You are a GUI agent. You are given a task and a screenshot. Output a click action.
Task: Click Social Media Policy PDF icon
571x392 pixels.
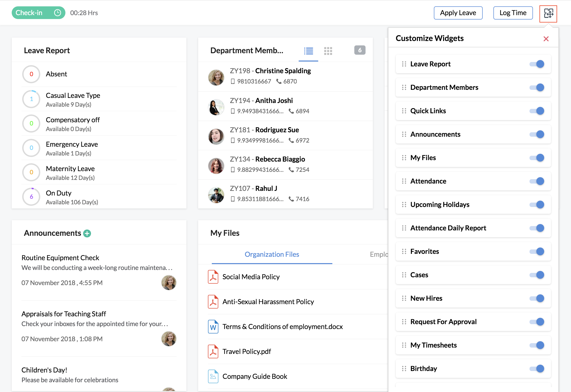tap(213, 277)
